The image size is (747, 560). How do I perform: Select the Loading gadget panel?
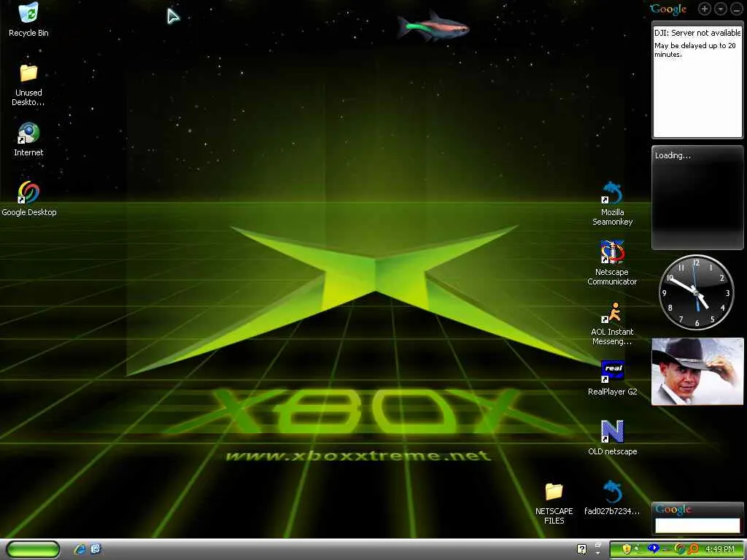697,198
